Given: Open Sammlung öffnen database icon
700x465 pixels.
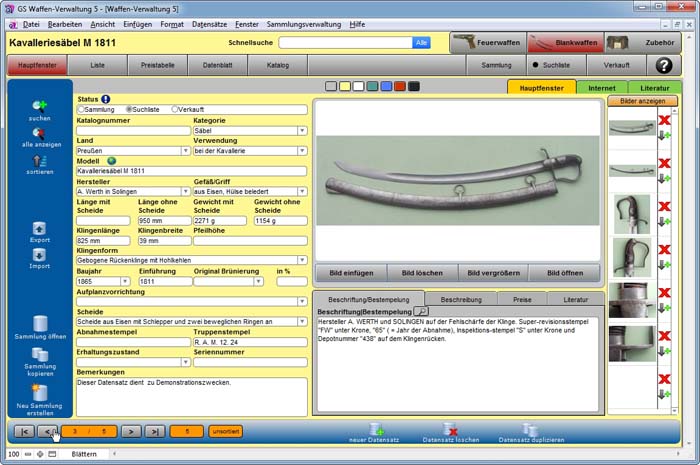Looking at the screenshot, I should click(40, 325).
